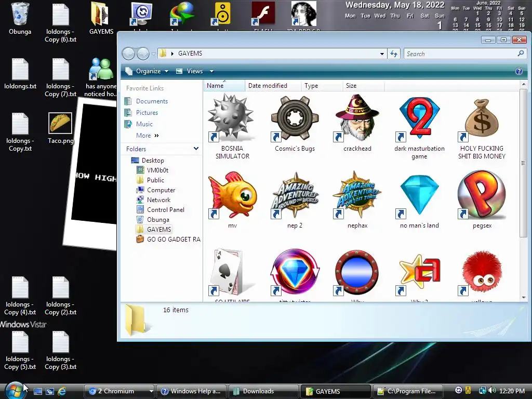
Task: Select the playing cards solitaire shortcut
Action: [x=232, y=272]
